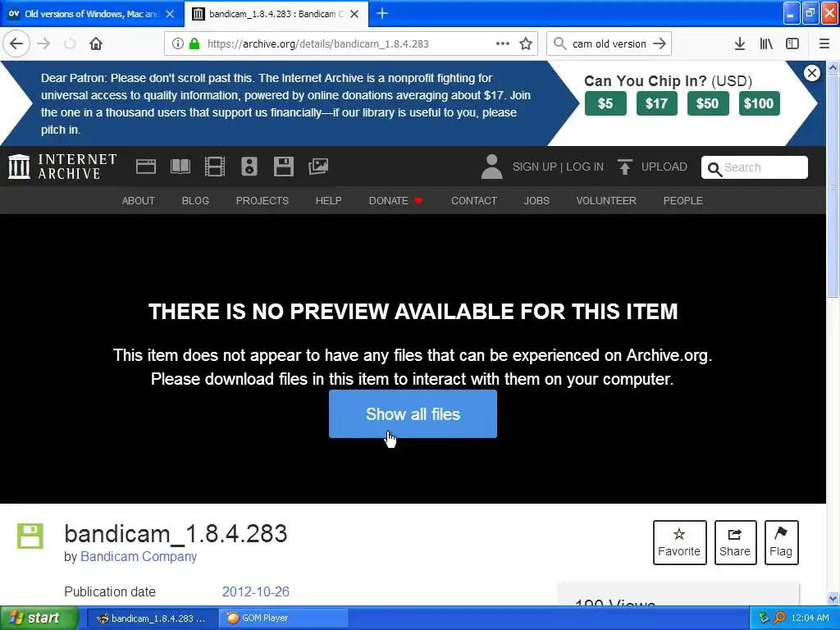Click the 12:04 AM system clock
This screenshot has width=840, height=630.
[x=810, y=619]
